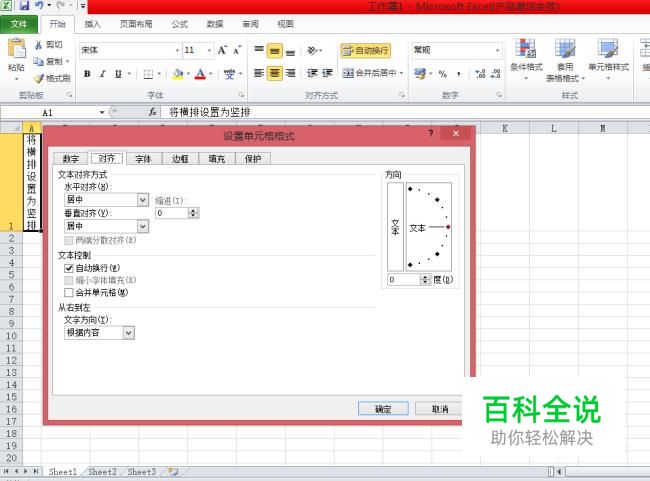Switch to the 页面布局 Page Layout tab
This screenshot has height=481, width=650.
(x=136, y=24)
